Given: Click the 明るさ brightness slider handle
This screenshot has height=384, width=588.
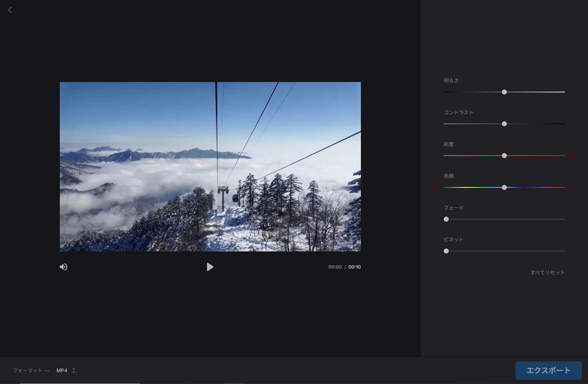Looking at the screenshot, I should click(x=504, y=92).
